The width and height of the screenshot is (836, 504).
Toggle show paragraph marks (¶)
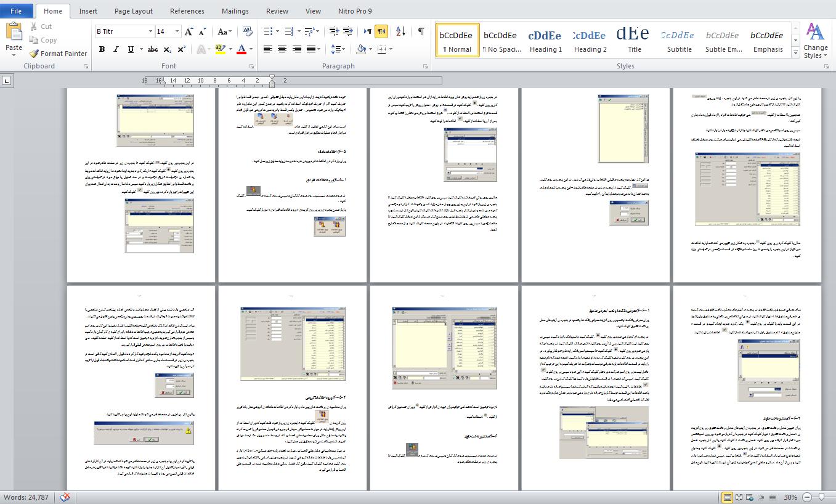(x=421, y=31)
